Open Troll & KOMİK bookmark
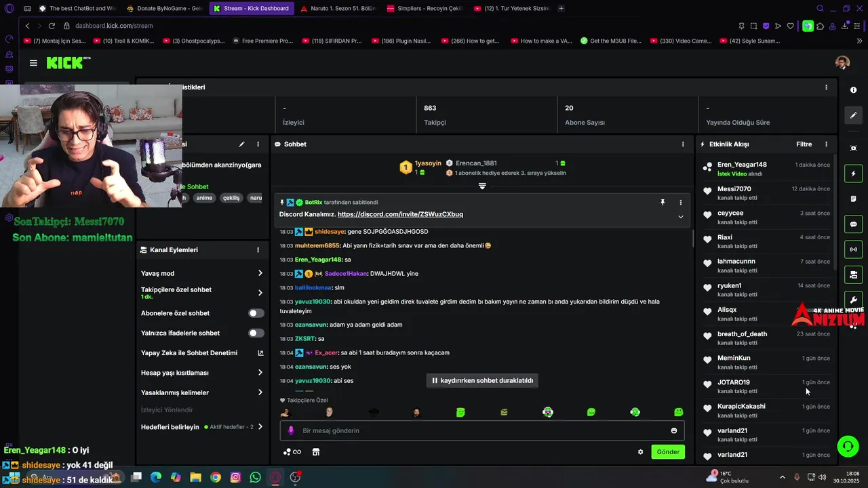This screenshot has width=868, height=488. tap(123, 41)
